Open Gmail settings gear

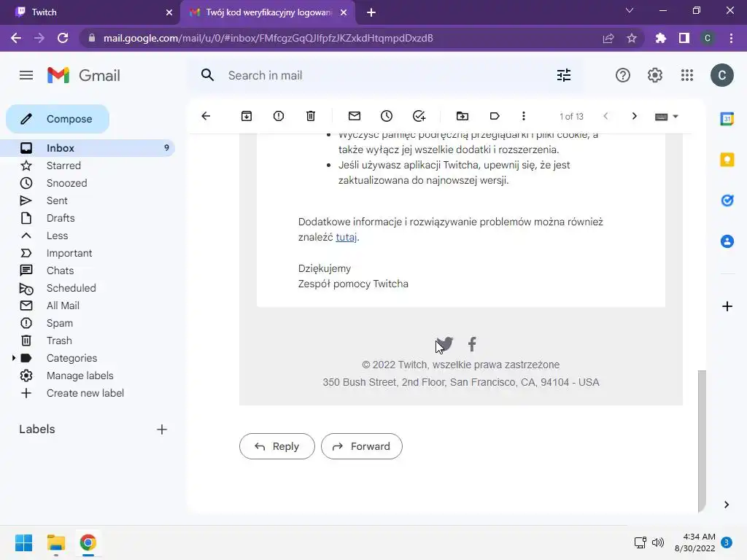655,75
